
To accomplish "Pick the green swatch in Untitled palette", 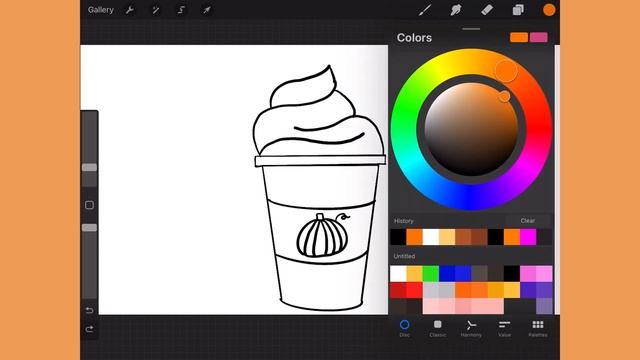I will 431,274.
